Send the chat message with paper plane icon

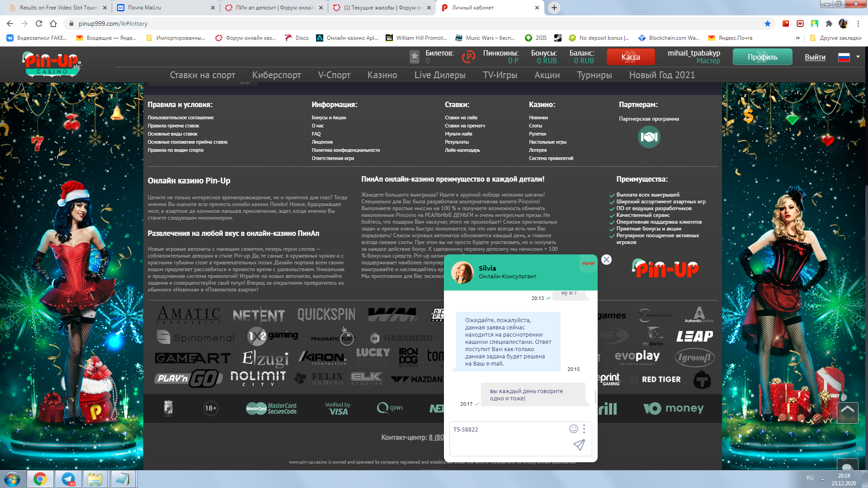[x=579, y=445]
